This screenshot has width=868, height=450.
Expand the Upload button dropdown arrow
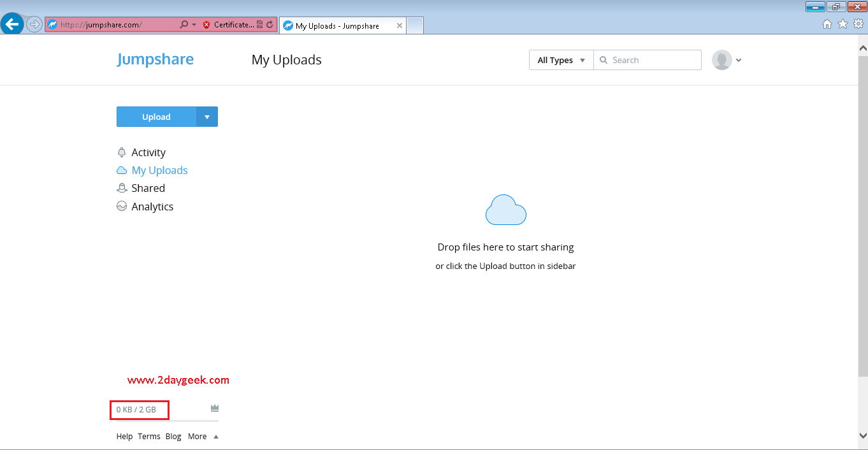pos(207,117)
